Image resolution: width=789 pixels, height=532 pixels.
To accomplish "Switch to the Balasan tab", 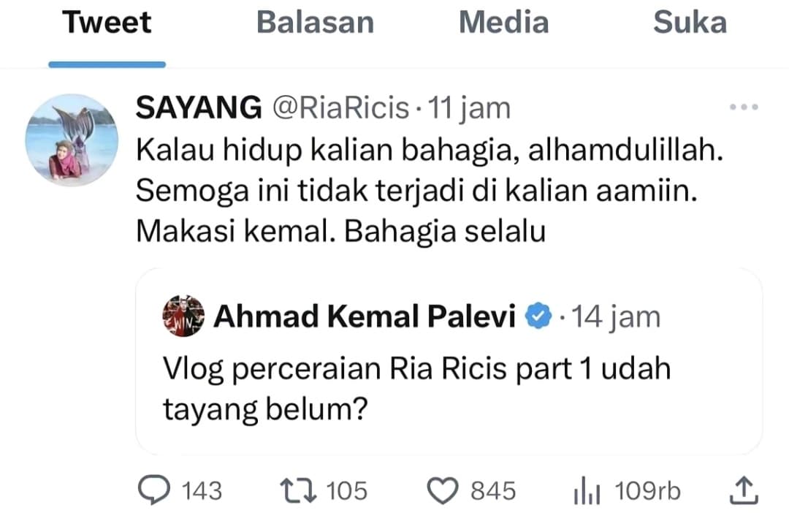I will [x=315, y=23].
